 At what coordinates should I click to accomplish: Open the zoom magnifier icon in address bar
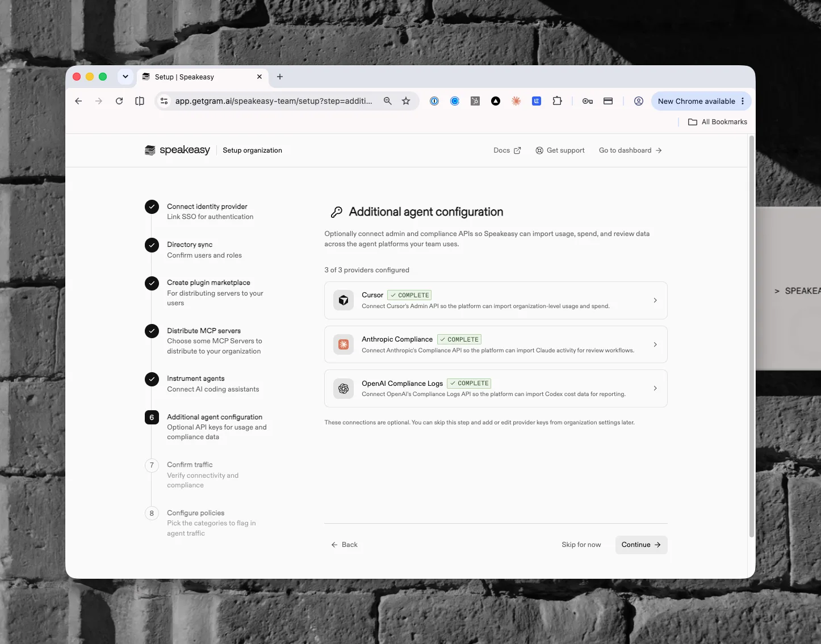388,101
